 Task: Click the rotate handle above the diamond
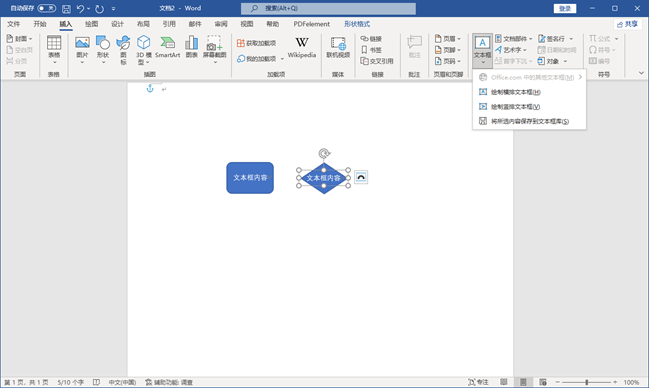pyautogui.click(x=324, y=154)
